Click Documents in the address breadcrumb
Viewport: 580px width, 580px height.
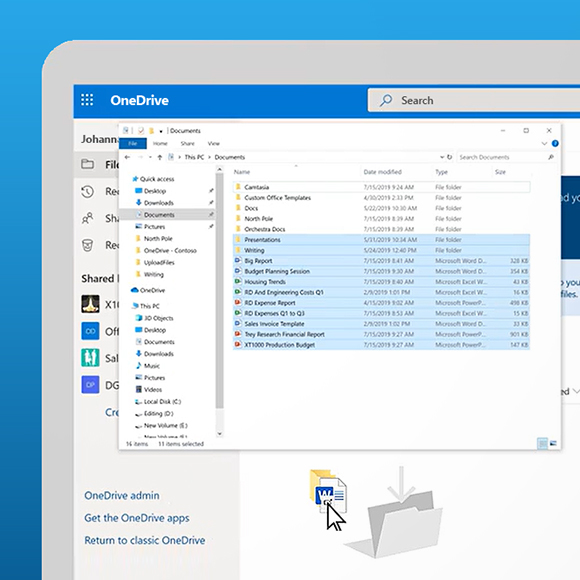[x=230, y=157]
